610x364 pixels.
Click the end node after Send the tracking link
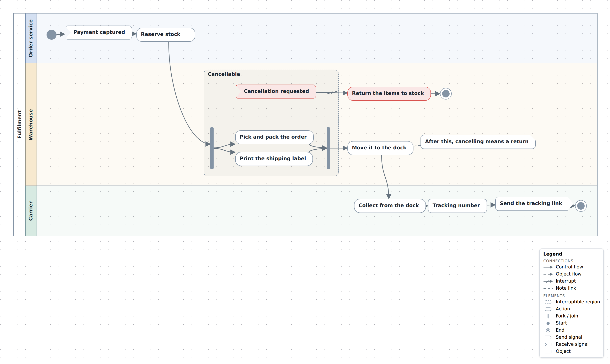(581, 206)
